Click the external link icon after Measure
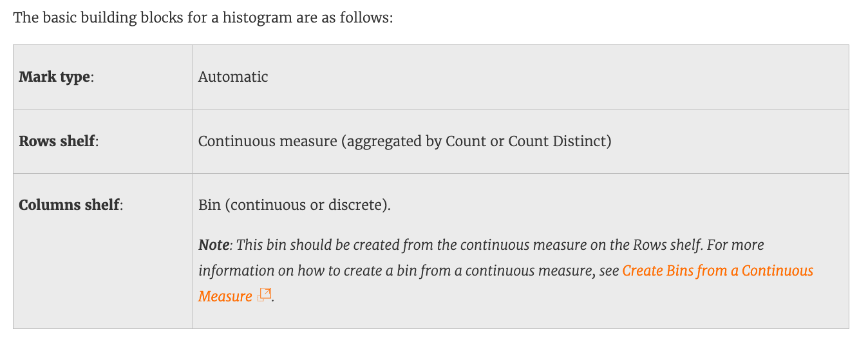The width and height of the screenshot is (868, 340). click(x=264, y=296)
